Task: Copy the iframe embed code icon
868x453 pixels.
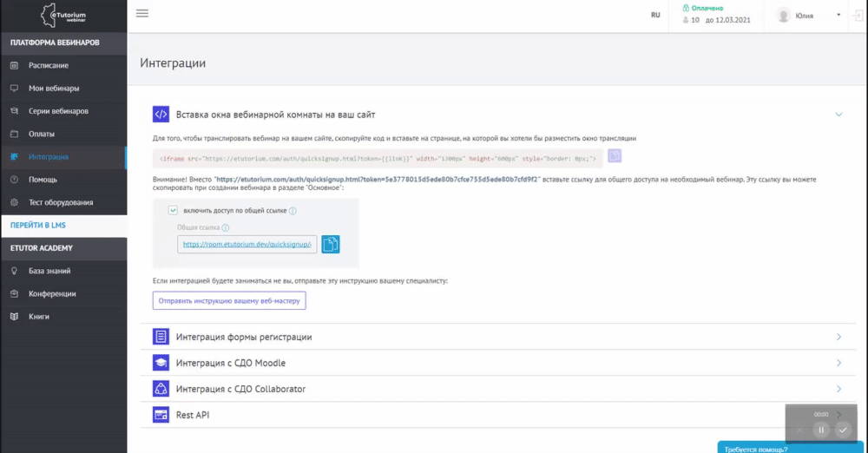Action: 615,156
